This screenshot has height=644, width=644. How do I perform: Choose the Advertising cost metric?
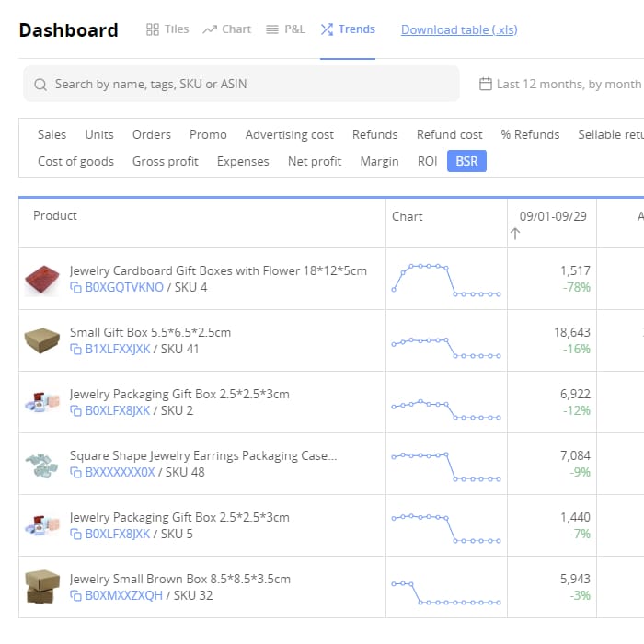(290, 134)
